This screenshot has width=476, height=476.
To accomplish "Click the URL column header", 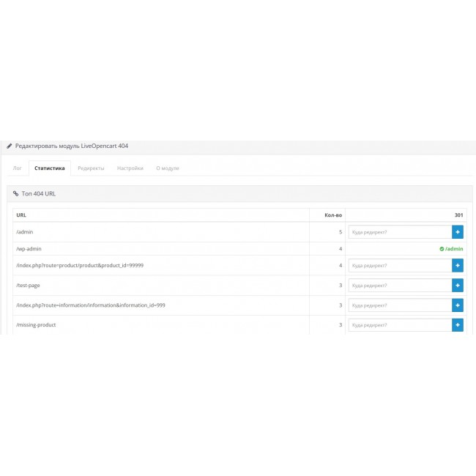I will [x=21, y=215].
